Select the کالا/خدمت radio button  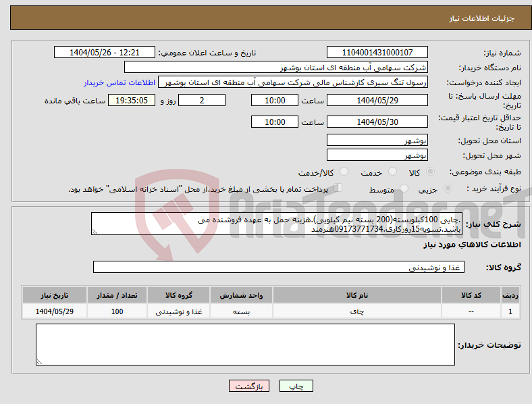click(x=344, y=172)
